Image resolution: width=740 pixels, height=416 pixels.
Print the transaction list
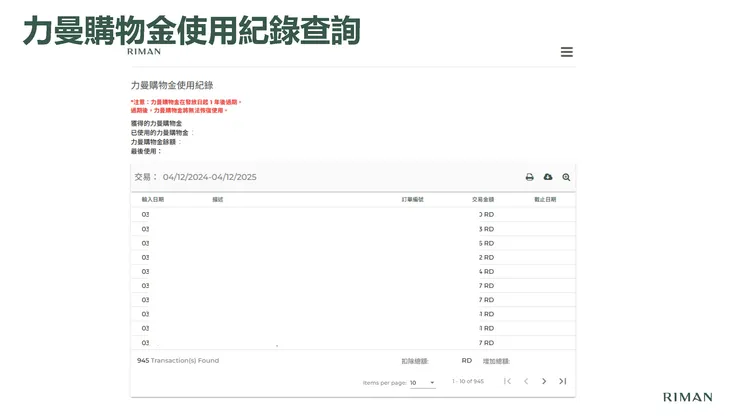[x=530, y=177]
